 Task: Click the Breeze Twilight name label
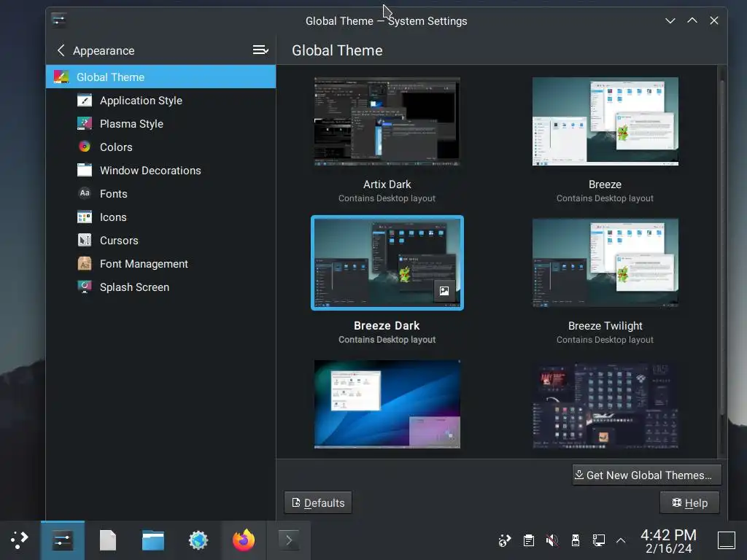[605, 326]
